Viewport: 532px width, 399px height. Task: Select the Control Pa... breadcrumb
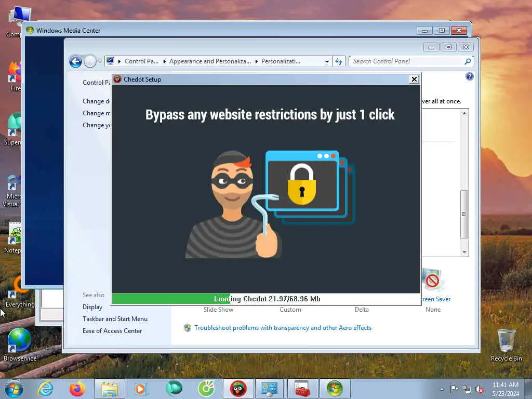click(141, 61)
